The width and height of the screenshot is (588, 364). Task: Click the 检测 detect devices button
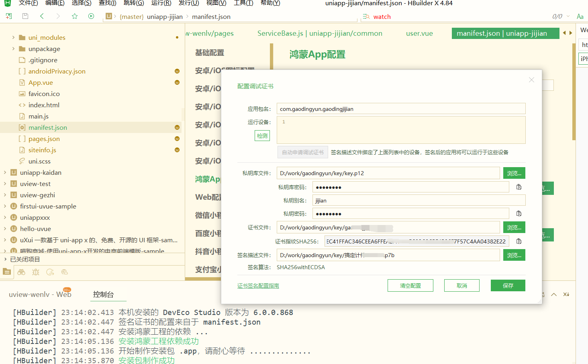click(x=262, y=136)
